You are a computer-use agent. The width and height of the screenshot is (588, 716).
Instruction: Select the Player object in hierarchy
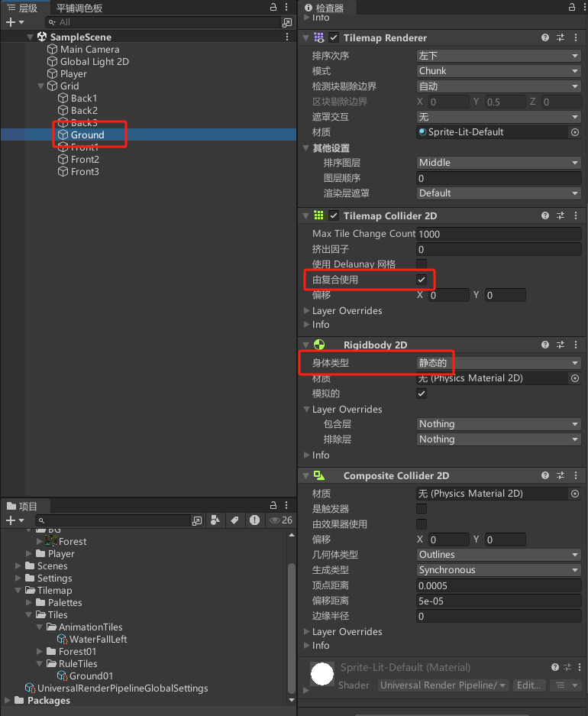73,73
